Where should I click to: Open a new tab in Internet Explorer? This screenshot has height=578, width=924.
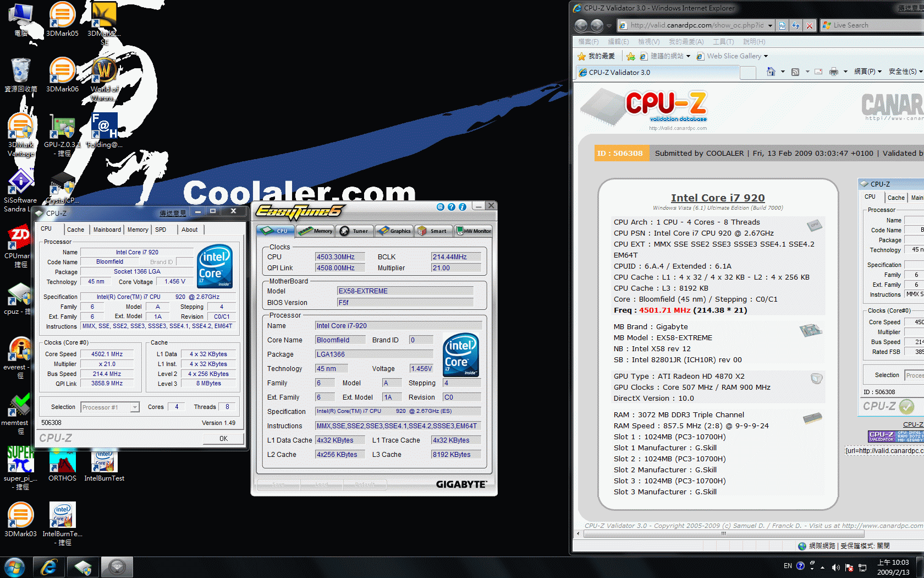[747, 72]
